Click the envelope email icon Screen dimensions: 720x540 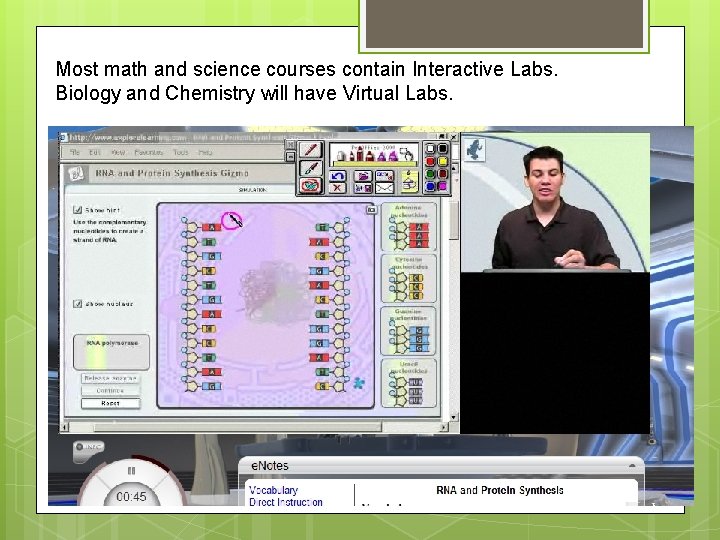click(384, 187)
